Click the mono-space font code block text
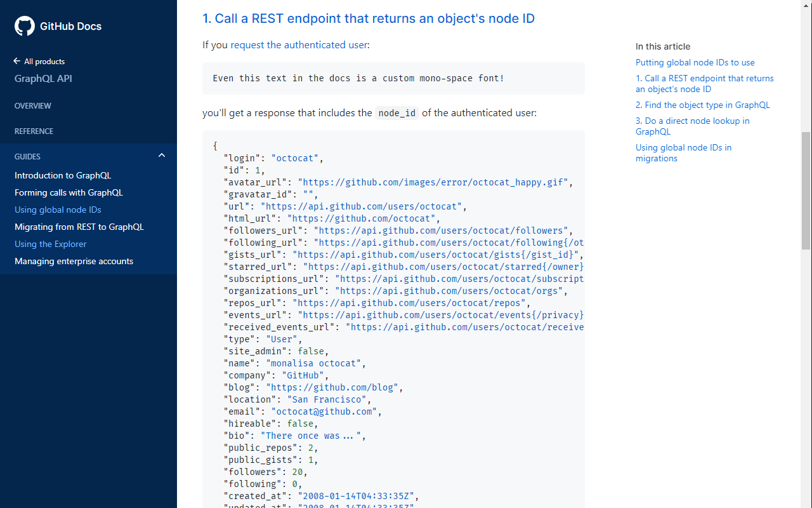 pos(358,78)
